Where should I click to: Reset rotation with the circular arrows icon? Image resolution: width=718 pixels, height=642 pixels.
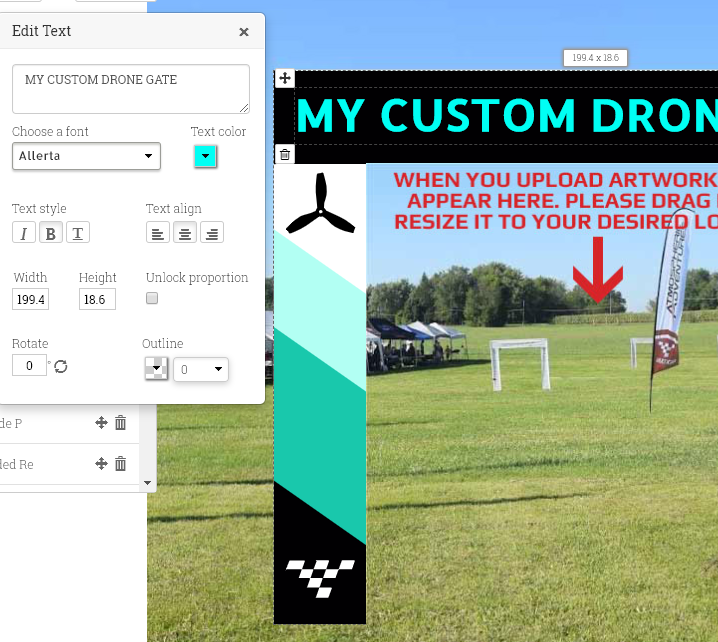click(x=60, y=366)
